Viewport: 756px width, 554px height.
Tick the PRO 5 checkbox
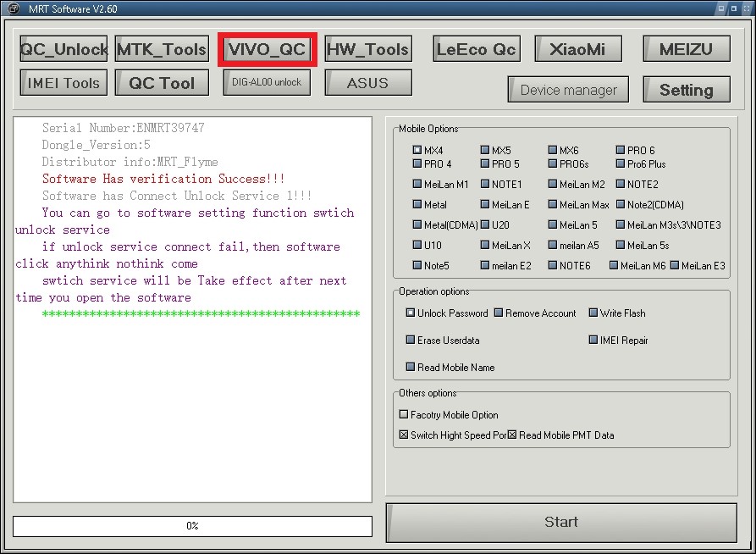point(485,163)
